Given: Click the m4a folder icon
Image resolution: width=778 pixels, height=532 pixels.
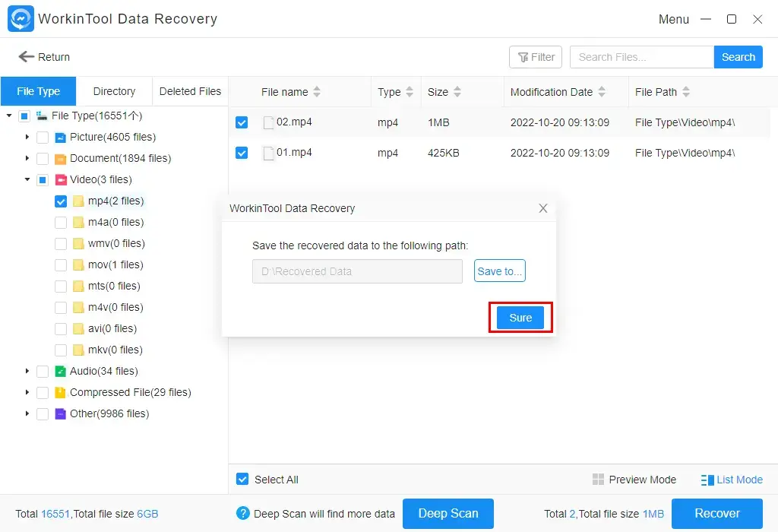Looking at the screenshot, I should pos(78,223).
